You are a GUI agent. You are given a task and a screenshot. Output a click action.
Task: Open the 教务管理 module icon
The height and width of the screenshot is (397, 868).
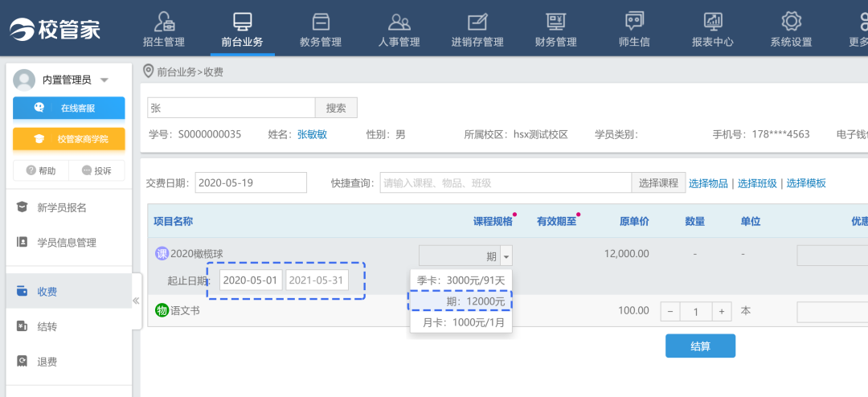click(x=321, y=22)
